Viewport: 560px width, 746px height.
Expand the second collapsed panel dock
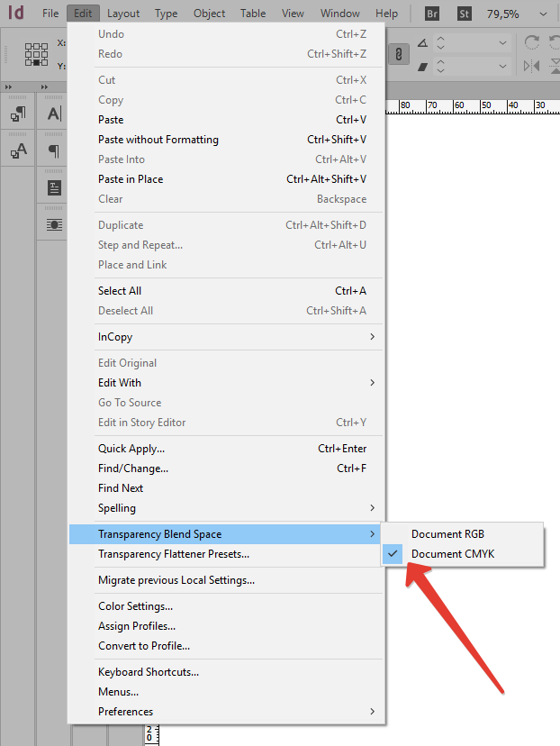[44, 87]
